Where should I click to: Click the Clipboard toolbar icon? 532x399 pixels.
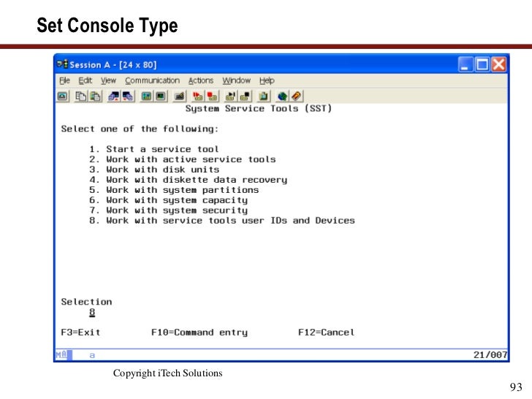tap(263, 96)
